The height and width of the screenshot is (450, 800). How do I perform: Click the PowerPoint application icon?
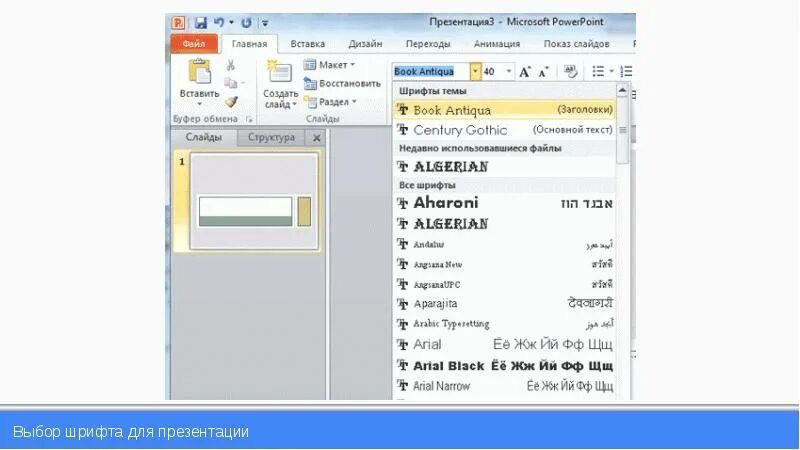coord(179,23)
